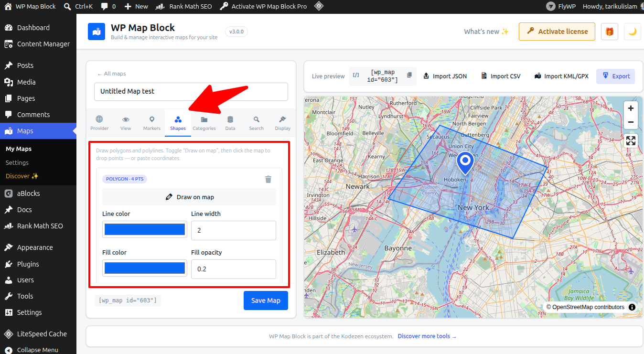Open Dashboard from the sidebar
The image size is (644, 354).
click(x=38, y=28)
